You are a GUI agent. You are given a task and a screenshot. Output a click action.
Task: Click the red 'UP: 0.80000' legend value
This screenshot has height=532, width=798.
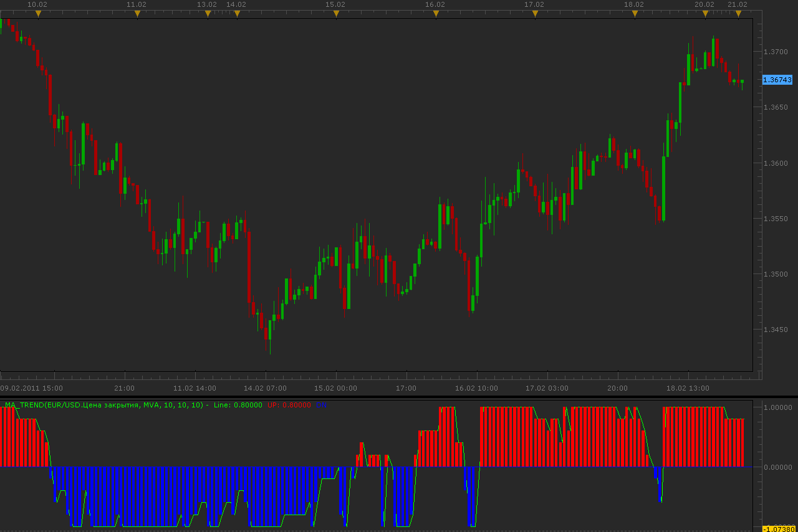pos(289,405)
